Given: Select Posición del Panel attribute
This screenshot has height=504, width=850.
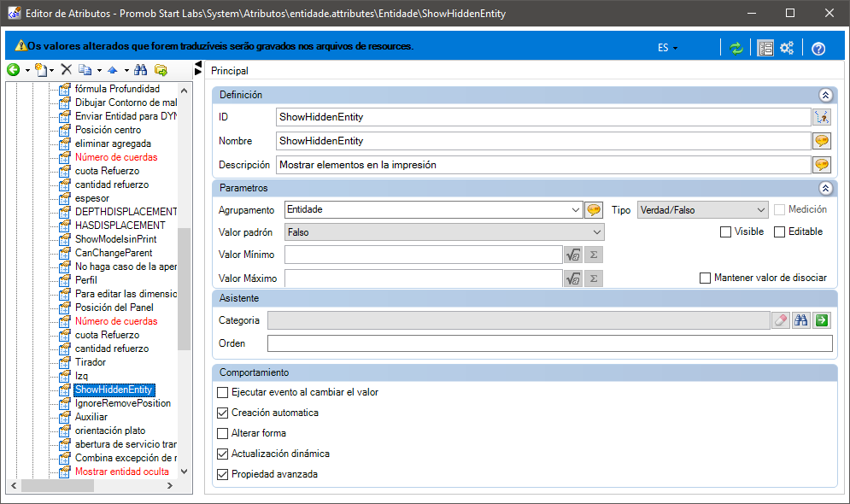Looking at the screenshot, I should (x=114, y=308).
